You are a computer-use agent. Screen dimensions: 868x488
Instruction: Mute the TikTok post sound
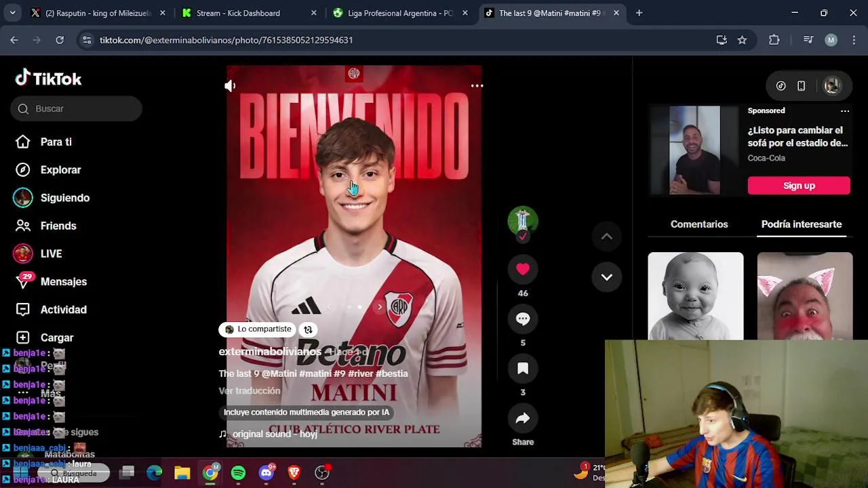click(x=231, y=86)
